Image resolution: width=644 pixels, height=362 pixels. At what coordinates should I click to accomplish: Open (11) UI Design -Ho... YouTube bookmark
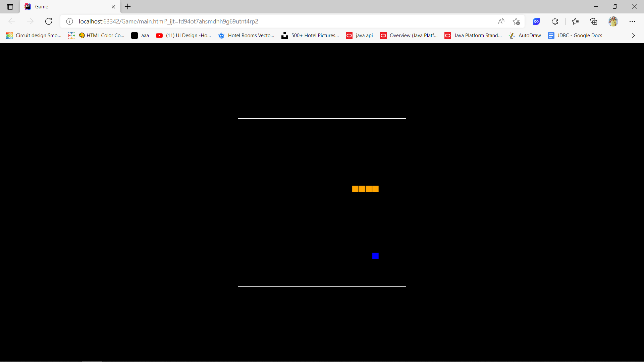[183, 36]
